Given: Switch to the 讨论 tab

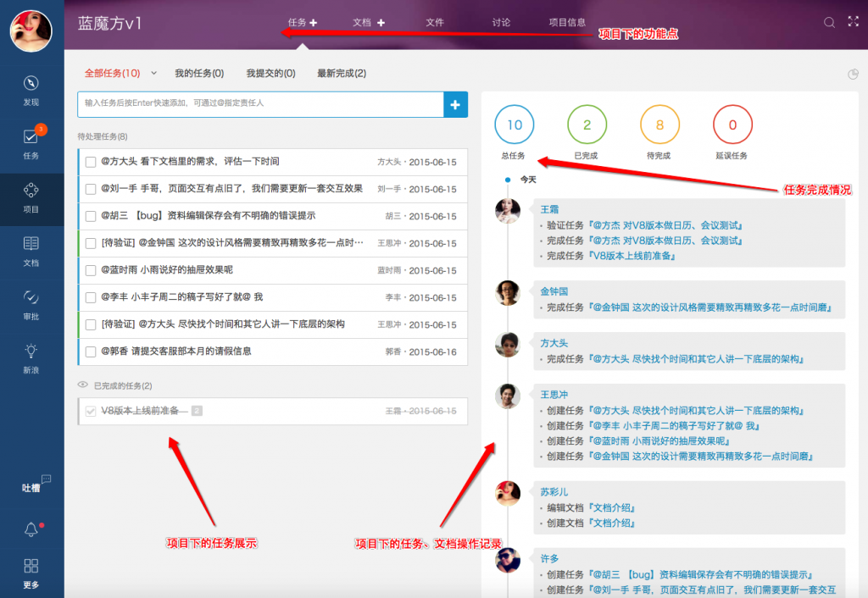Looking at the screenshot, I should coord(501,22).
